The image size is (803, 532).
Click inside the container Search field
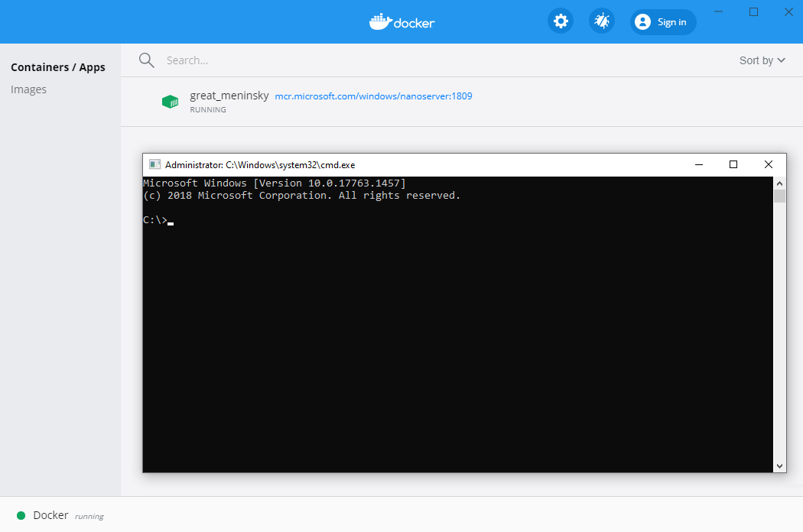pos(382,60)
